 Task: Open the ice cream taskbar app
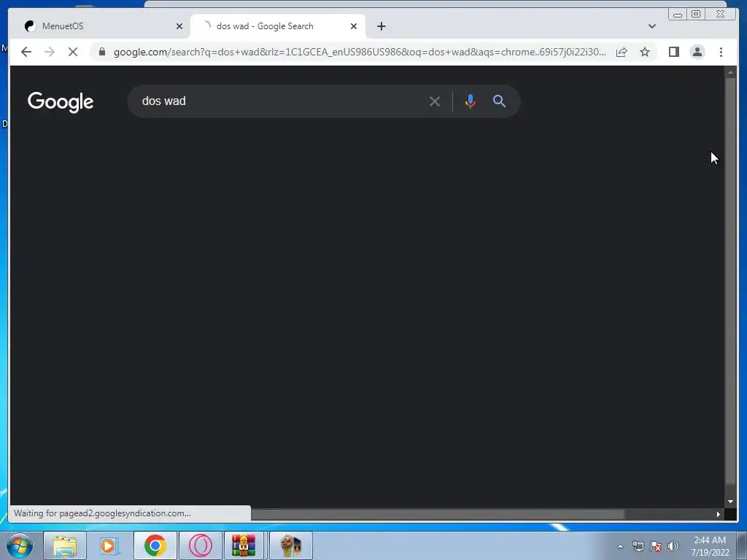pyautogui.click(x=291, y=545)
